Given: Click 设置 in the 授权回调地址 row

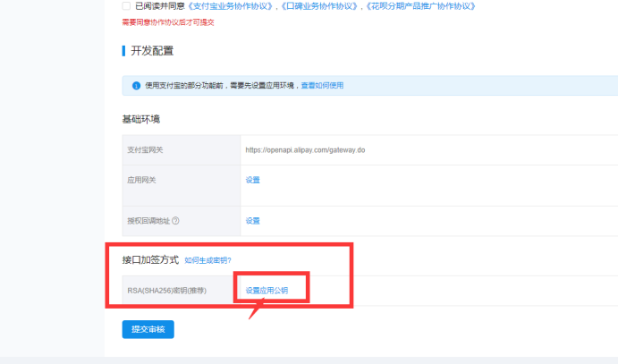Looking at the screenshot, I should pyautogui.click(x=252, y=221).
